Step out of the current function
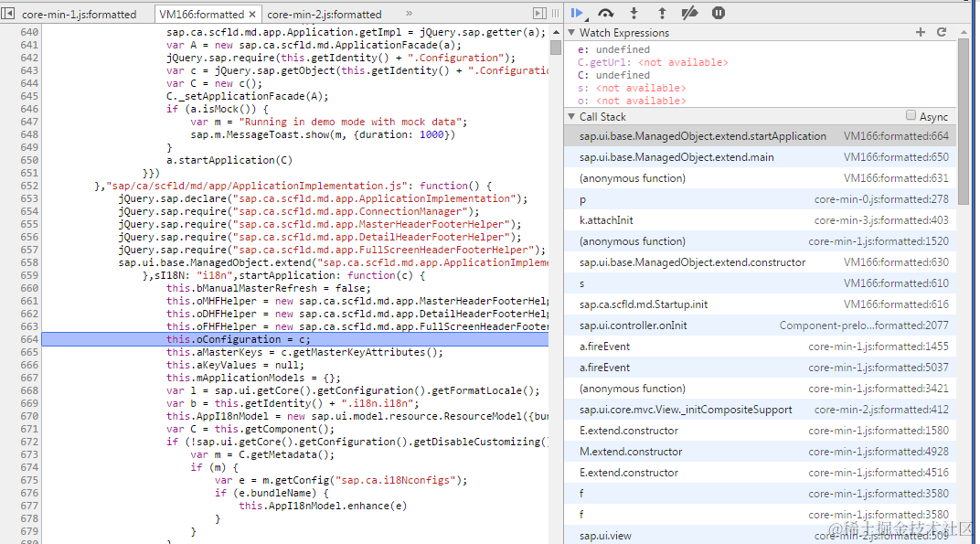This screenshot has height=544, width=980. click(x=662, y=13)
